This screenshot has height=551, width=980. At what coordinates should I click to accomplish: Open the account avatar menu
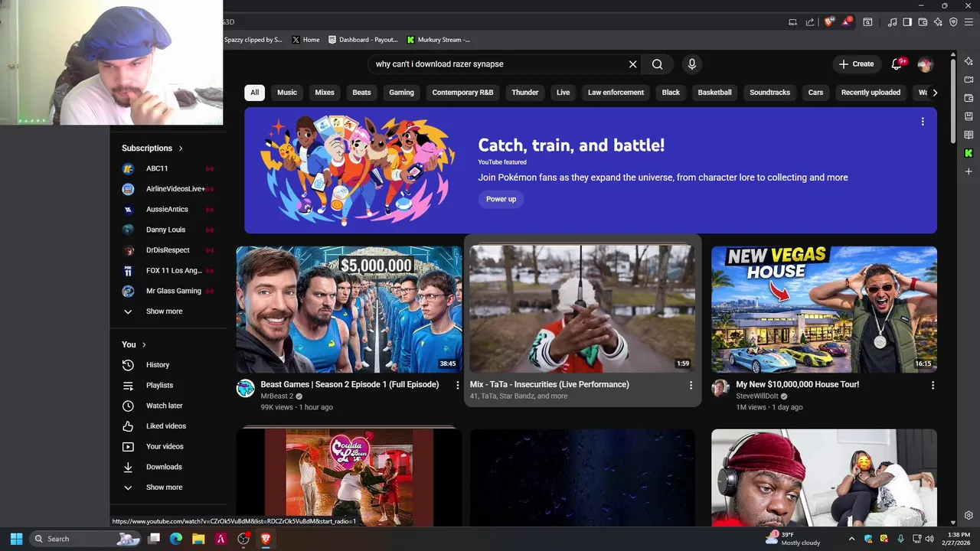(x=926, y=64)
